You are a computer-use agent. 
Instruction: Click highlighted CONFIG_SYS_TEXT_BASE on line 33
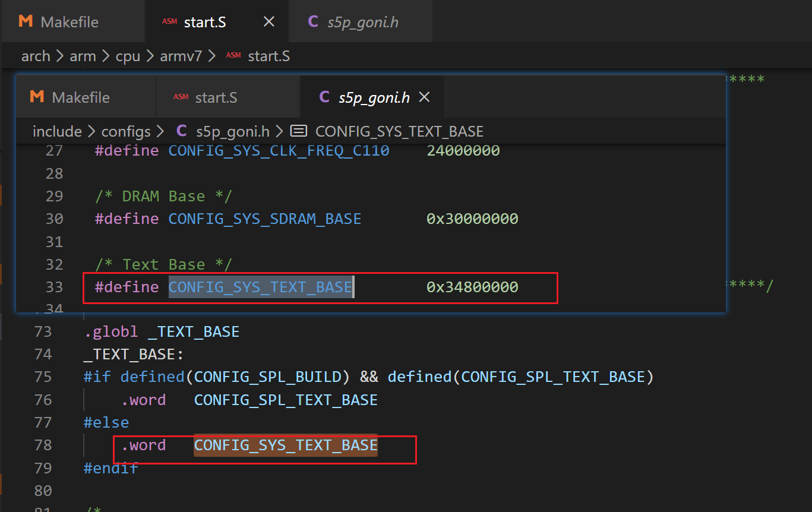point(260,287)
